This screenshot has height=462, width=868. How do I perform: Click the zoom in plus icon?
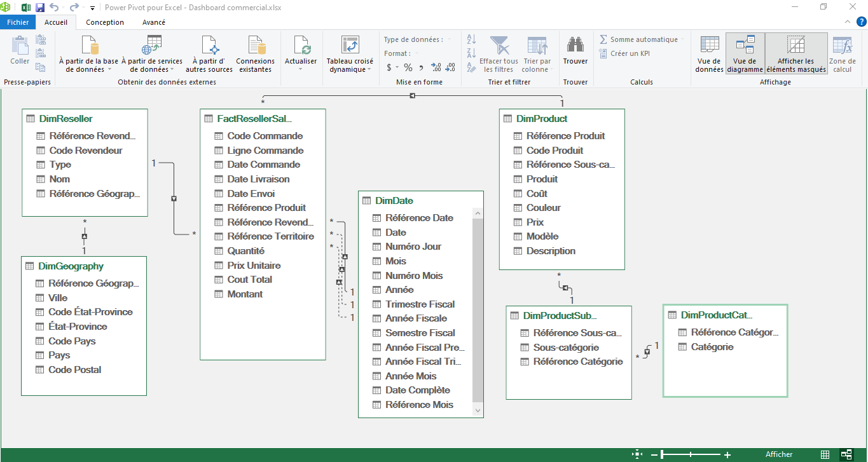[x=727, y=455]
